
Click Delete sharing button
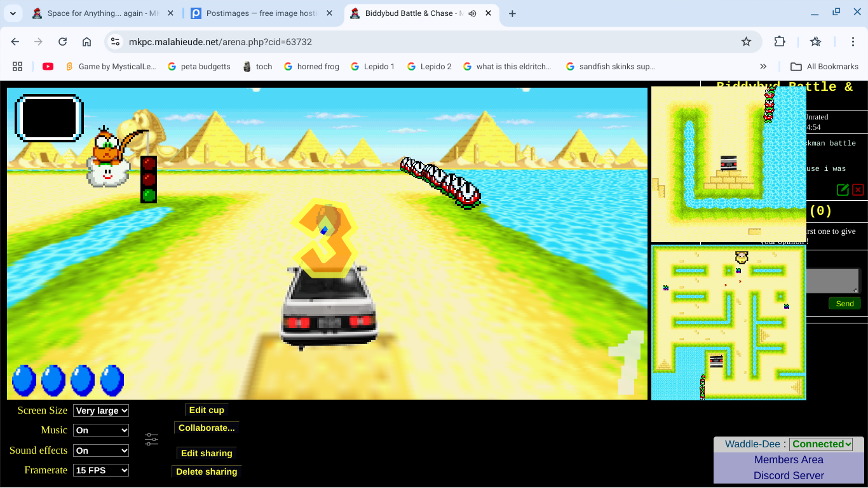coord(207,471)
